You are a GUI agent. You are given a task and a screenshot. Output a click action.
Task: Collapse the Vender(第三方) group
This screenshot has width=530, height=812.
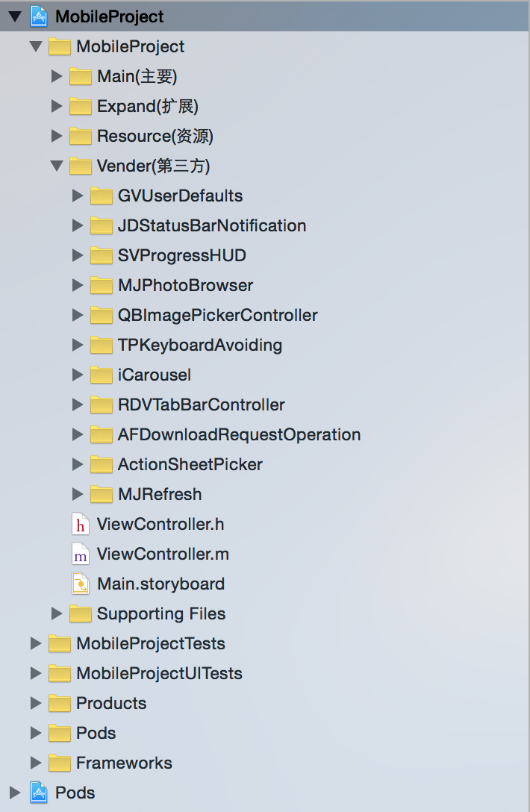[x=57, y=166]
